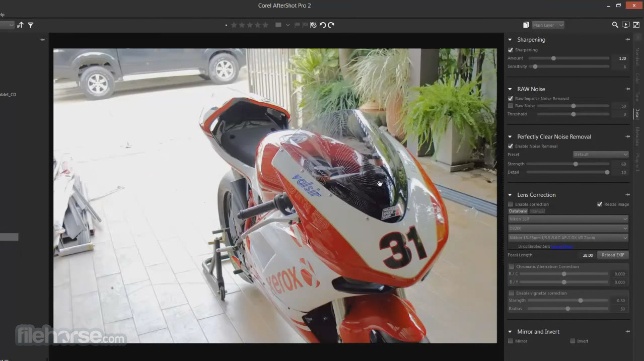Switch to the Metadata side tab

pos(637,136)
